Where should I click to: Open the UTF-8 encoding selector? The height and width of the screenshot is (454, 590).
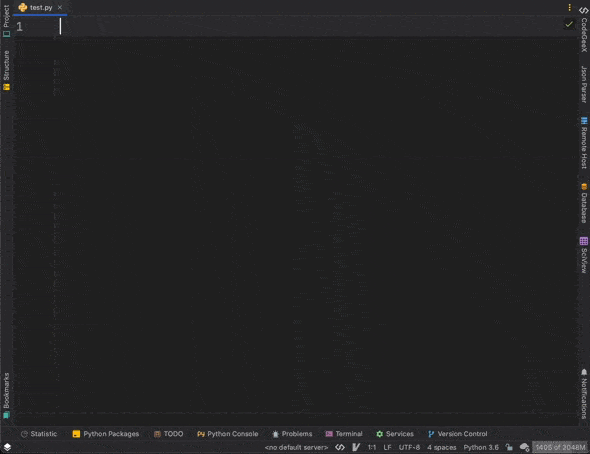tap(409, 447)
